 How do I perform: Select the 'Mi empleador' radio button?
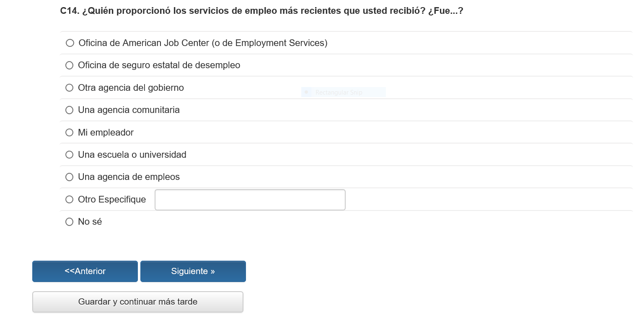(70, 133)
